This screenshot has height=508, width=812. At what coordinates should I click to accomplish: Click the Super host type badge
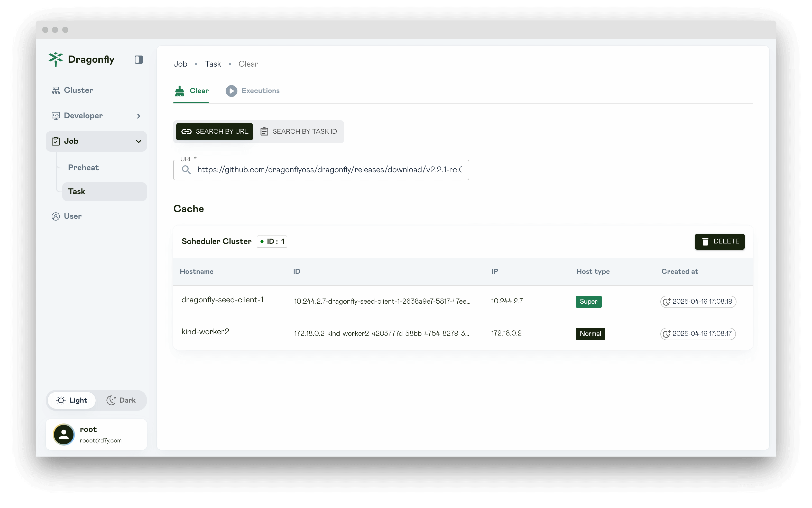click(589, 302)
